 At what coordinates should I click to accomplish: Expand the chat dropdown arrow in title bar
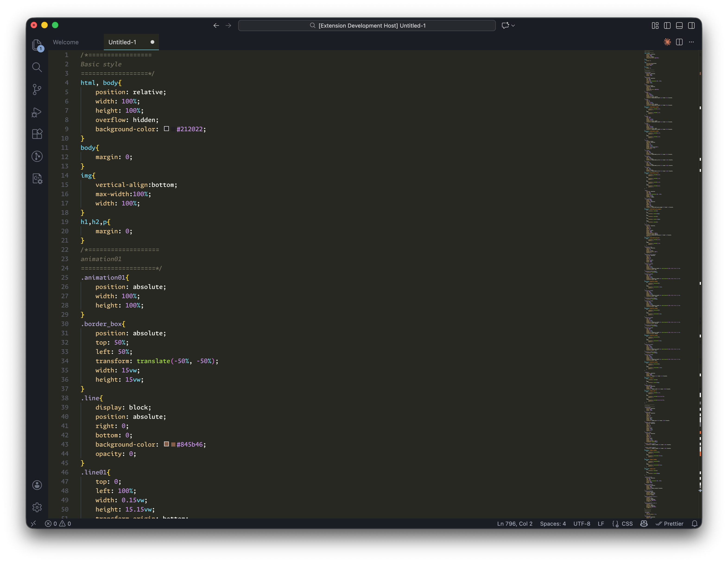513,26
